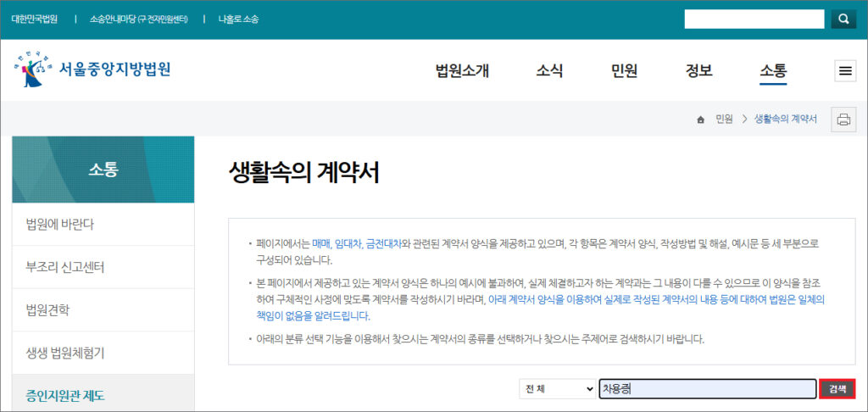This screenshot has width=868, height=412.
Task: Open the 민원 main menu
Action: click(x=624, y=71)
